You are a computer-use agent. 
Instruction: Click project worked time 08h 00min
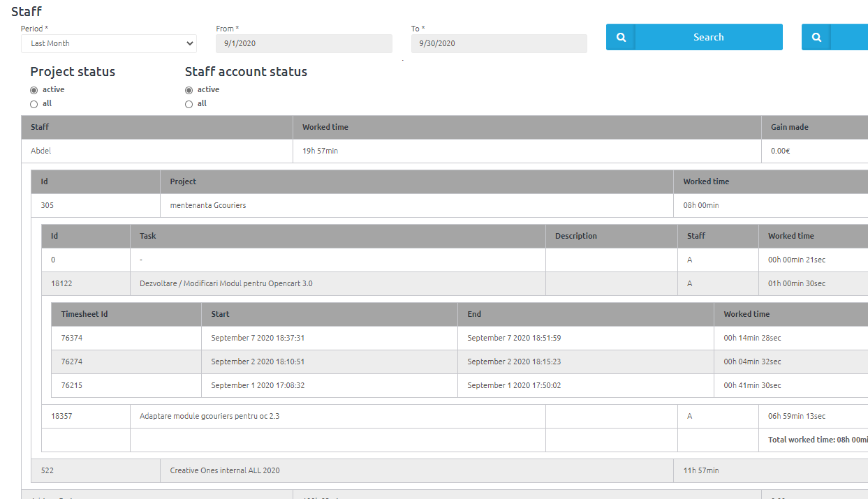tap(701, 205)
